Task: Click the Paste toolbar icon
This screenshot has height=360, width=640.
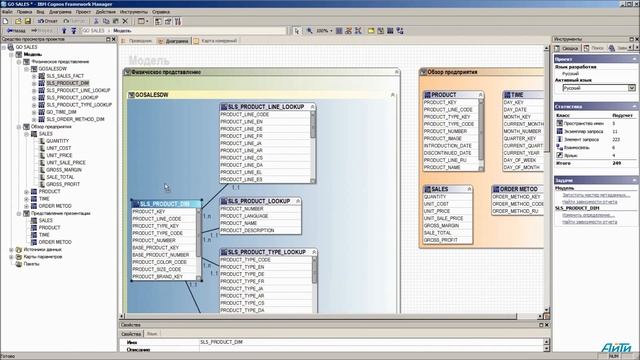Action: (116, 21)
